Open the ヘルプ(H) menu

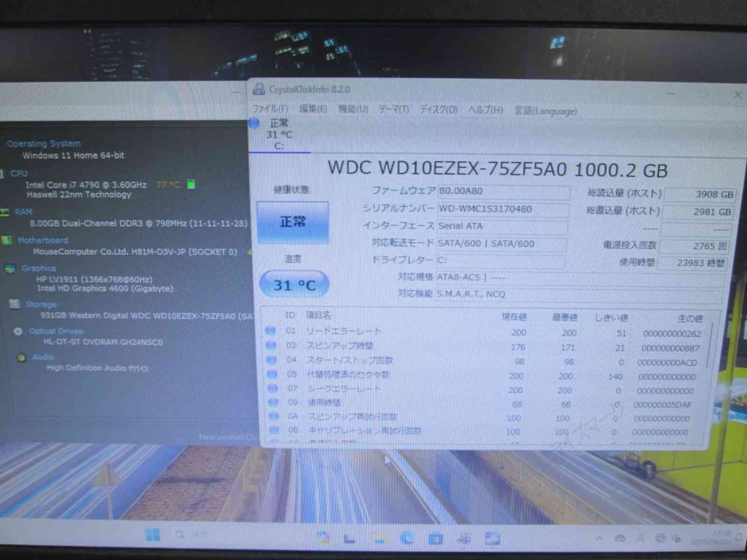(x=486, y=110)
